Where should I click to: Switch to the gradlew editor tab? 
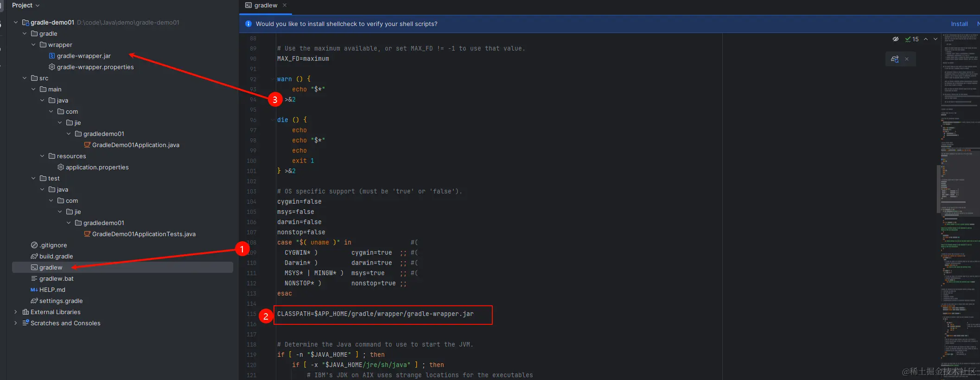pos(266,5)
